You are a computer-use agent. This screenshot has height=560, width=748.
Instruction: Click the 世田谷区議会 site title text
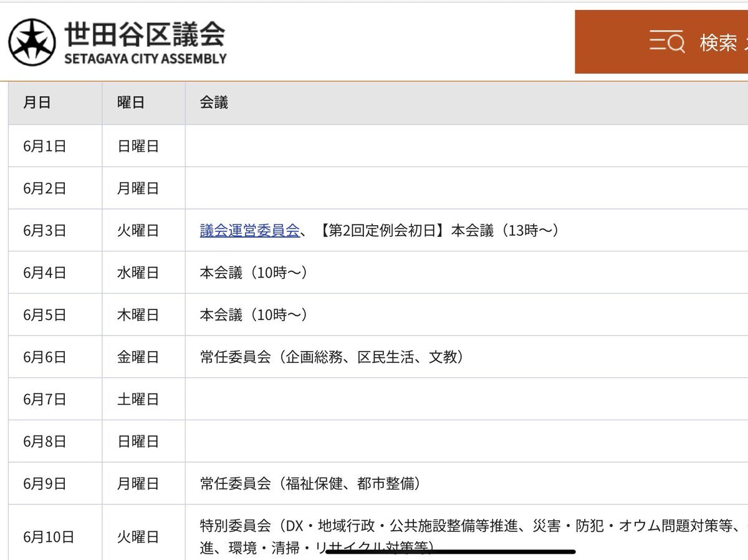click(144, 34)
